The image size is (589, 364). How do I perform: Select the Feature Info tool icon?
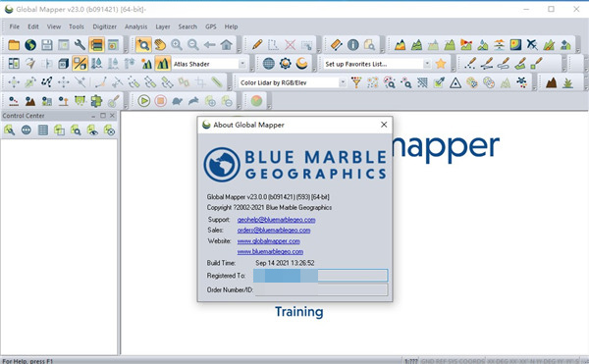point(352,45)
